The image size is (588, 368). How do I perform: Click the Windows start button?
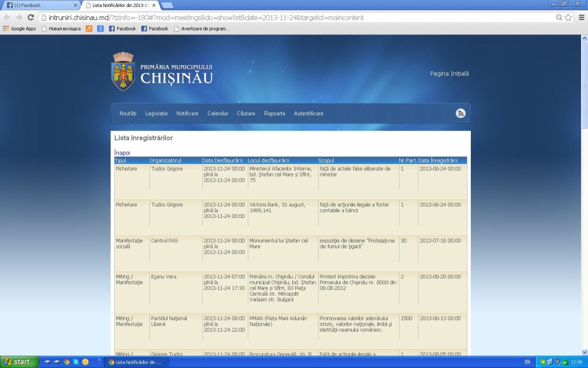tap(19, 362)
